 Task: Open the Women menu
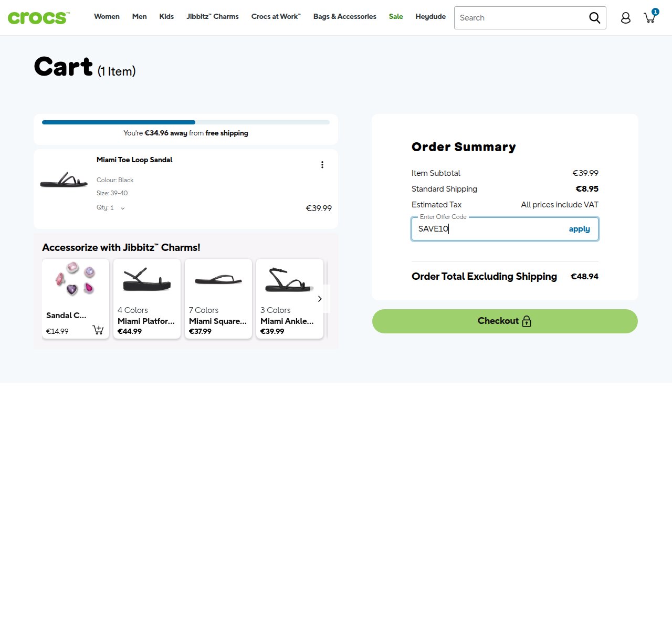[x=107, y=17]
